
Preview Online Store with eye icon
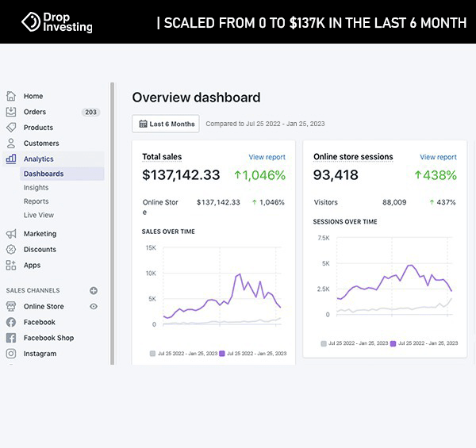(94, 306)
